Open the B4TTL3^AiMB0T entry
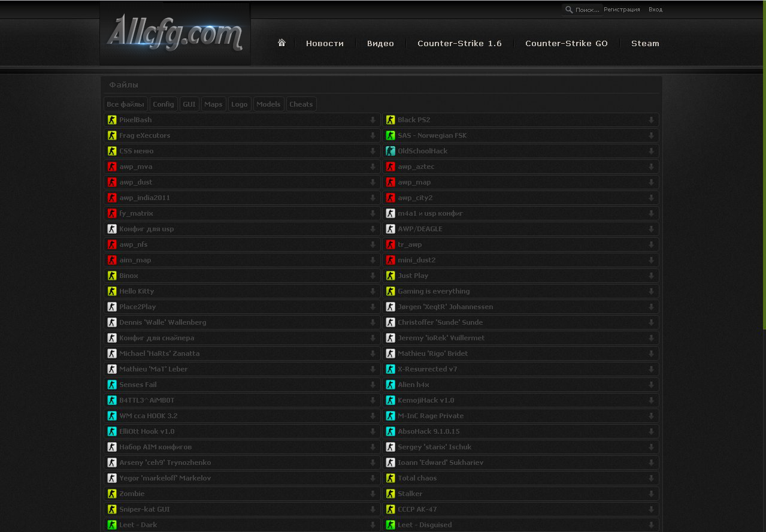Screen dimensions: 766x532 (x=241, y=400)
